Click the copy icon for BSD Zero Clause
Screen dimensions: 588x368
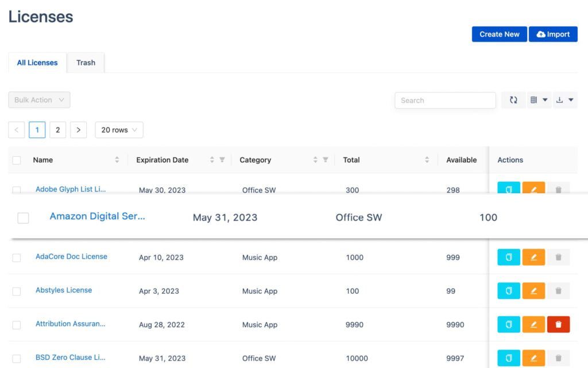tap(509, 358)
